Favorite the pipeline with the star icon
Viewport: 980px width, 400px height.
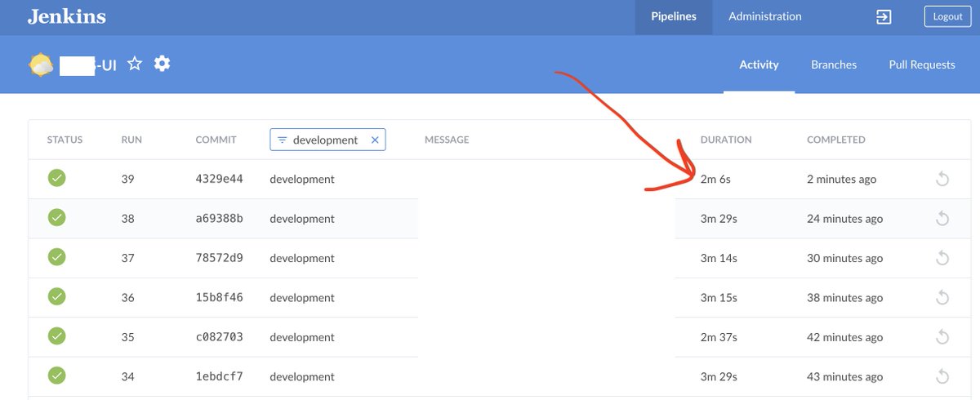click(x=135, y=64)
